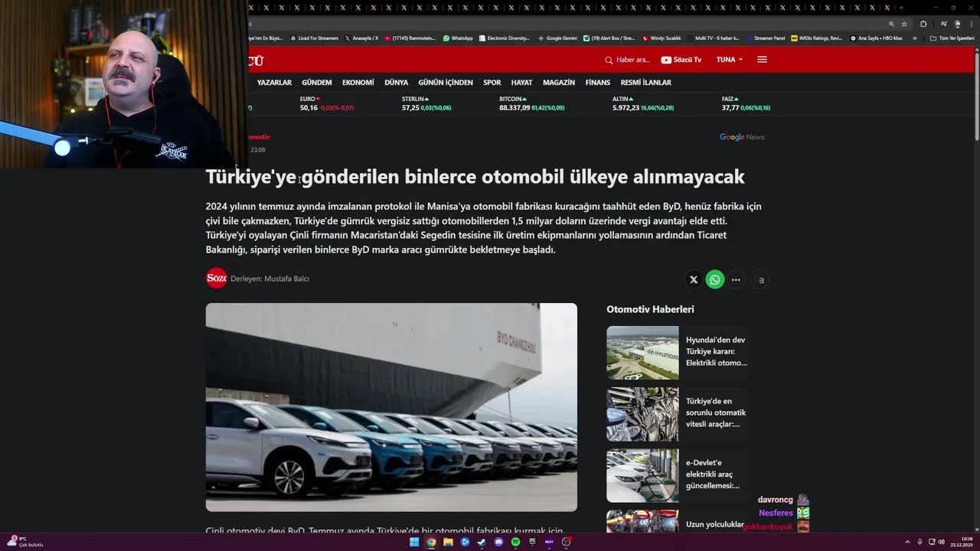Screen dimensions: 980x551
Task: Click author name Mustafa Balcı
Action: 286,279
